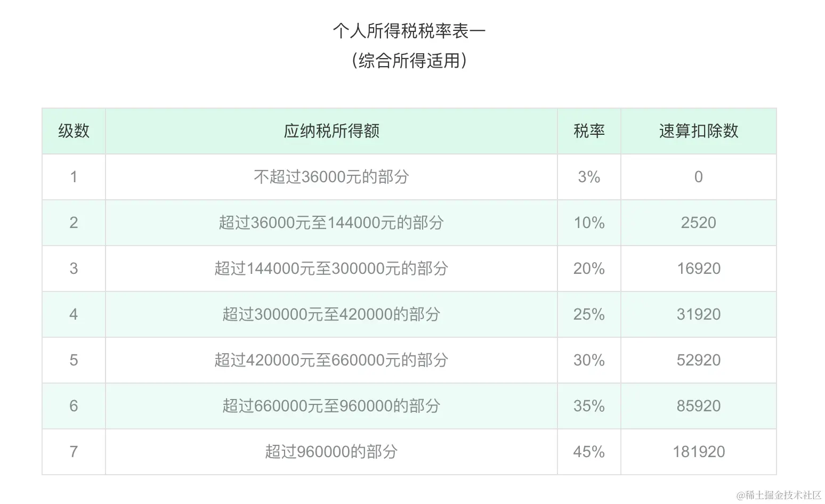Click the 3% tax rate cell
Screen dimensions: 825x504
pos(589,177)
